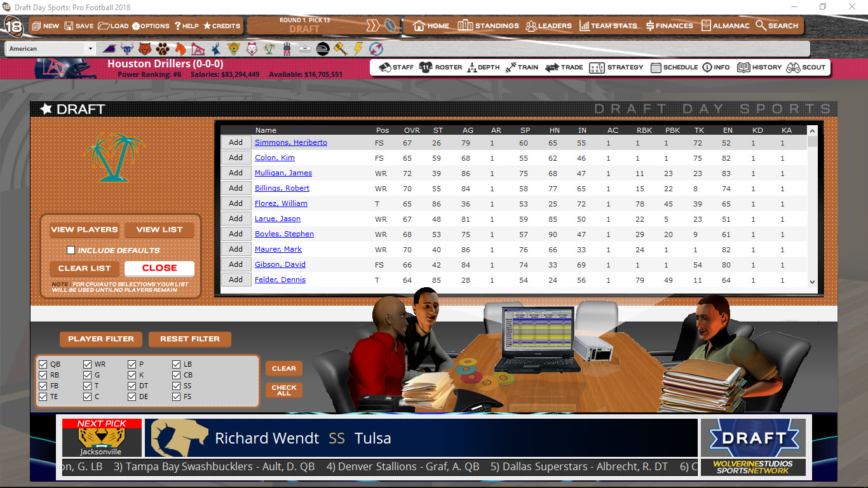Uncheck the FS position filter checkbox
Viewport: 868px width, 488px height.
point(177,397)
